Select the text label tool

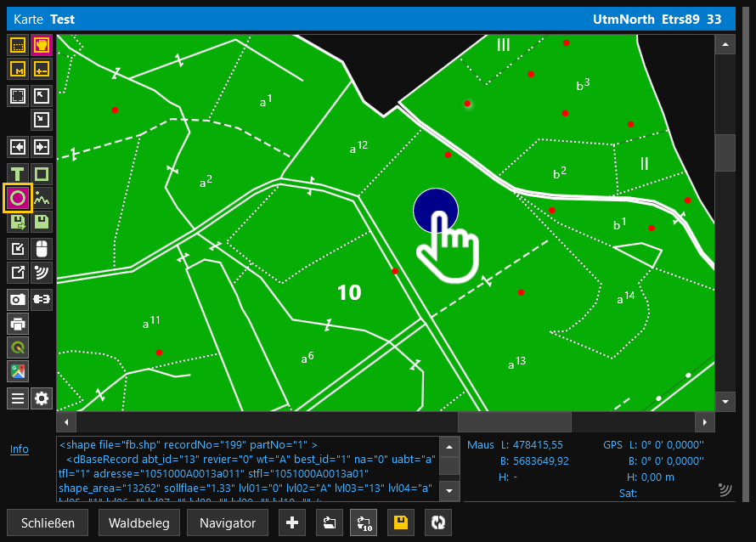pos(18,174)
